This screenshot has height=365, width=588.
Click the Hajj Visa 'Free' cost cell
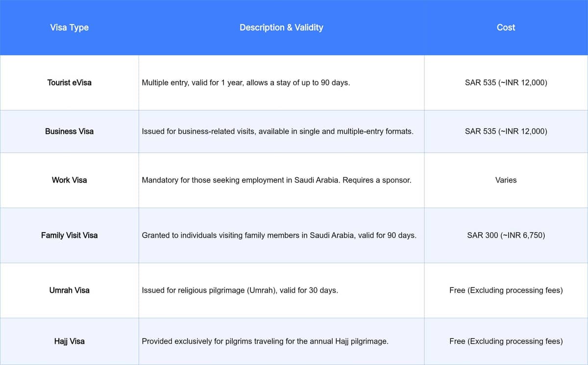(x=506, y=341)
